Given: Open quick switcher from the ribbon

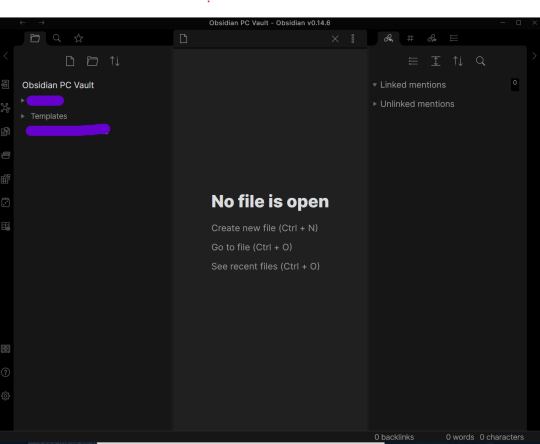Looking at the screenshot, I should 6,84.
